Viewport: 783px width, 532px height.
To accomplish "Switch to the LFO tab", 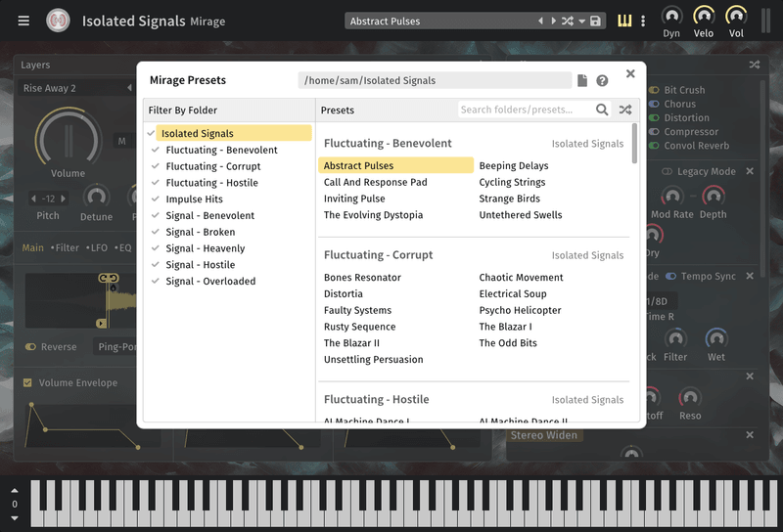I will pyautogui.click(x=97, y=247).
